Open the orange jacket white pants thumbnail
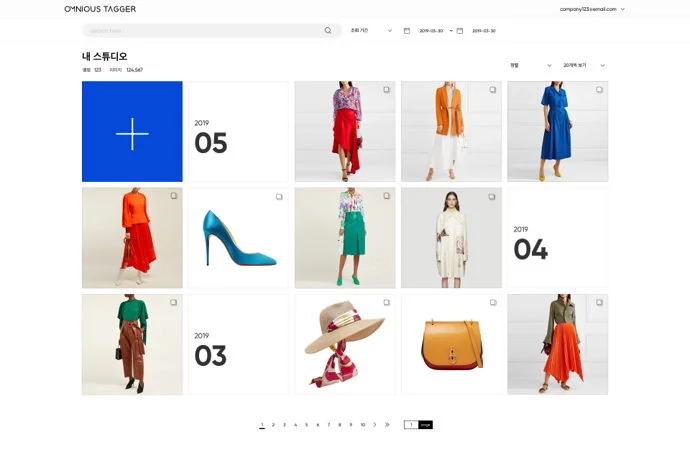This screenshot has width=690, height=455. click(x=451, y=131)
